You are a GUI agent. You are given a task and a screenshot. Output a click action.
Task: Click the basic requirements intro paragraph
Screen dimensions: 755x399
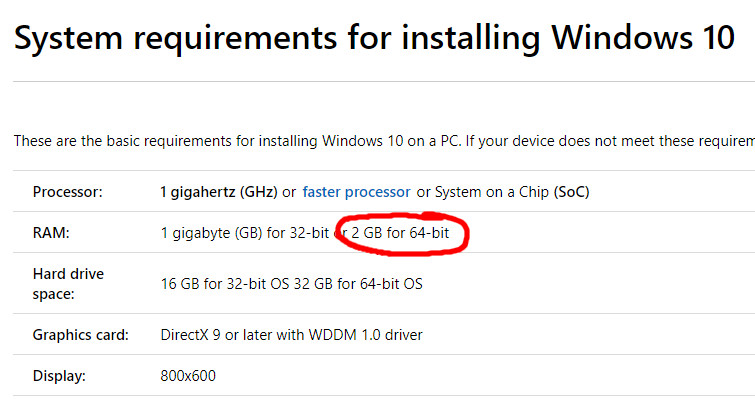click(x=384, y=141)
